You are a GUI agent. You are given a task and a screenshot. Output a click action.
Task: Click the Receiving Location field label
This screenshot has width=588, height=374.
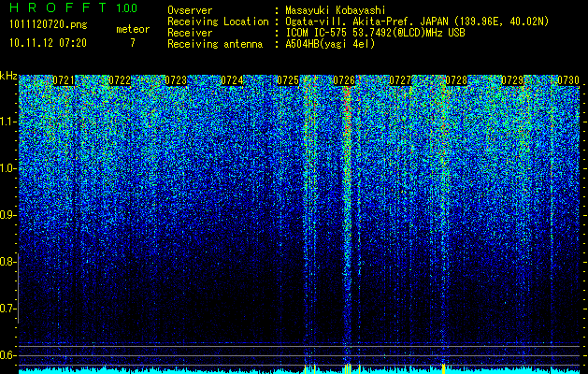tap(218, 22)
